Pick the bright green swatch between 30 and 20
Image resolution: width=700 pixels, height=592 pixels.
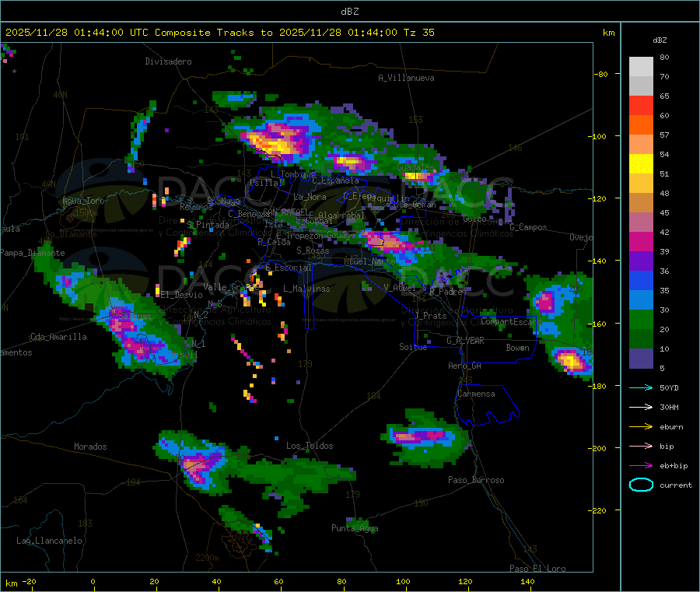(x=641, y=319)
